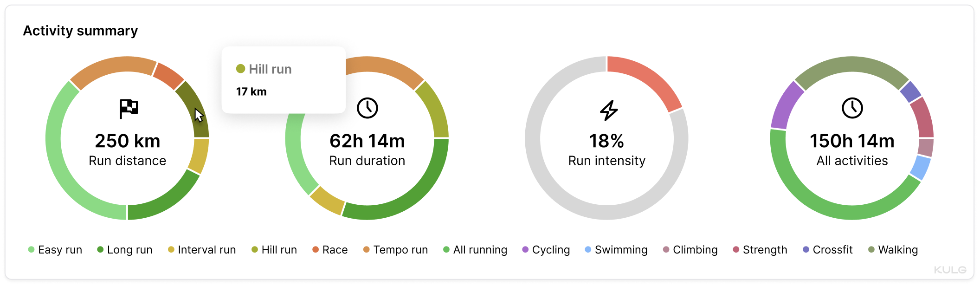This screenshot has height=286, width=980.
Task: Toggle the Swimming legend item
Action: click(x=616, y=250)
